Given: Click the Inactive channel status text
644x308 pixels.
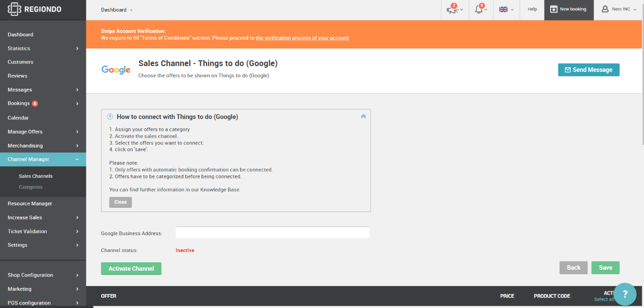Looking at the screenshot, I should (x=185, y=250).
